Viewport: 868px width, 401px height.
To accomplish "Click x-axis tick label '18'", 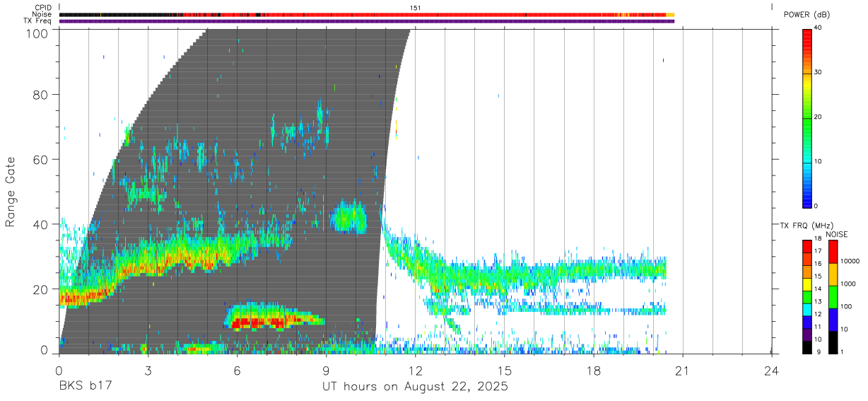I will (593, 370).
